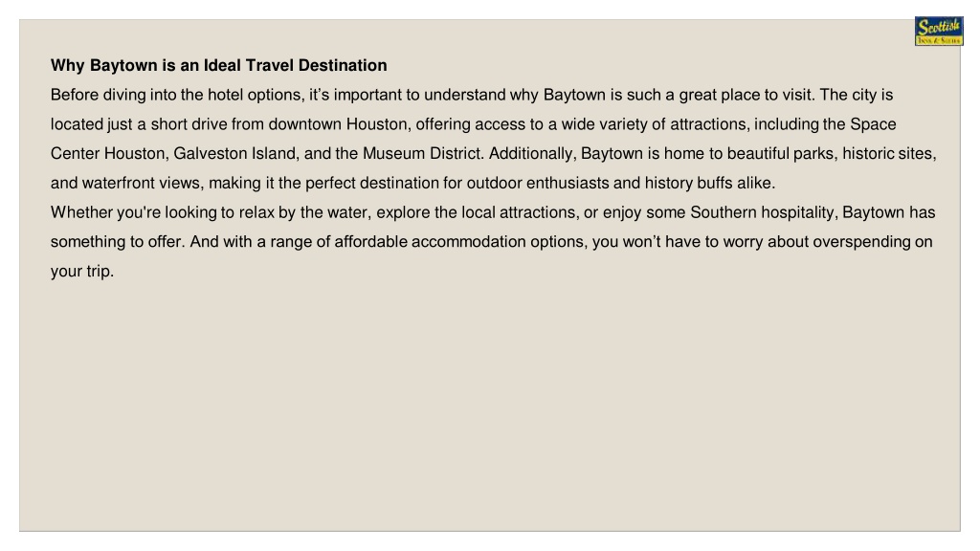This screenshot has width=980, height=551.
Task: Click the phrase 'Museum District'
Action: 422,154
